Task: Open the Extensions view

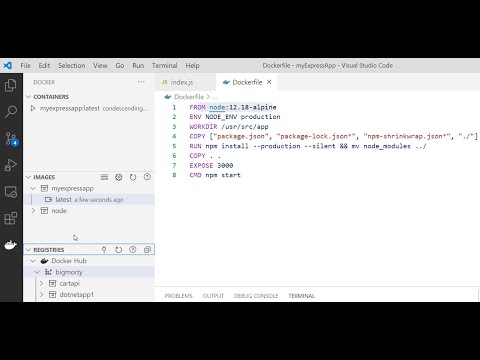Action: [11, 219]
